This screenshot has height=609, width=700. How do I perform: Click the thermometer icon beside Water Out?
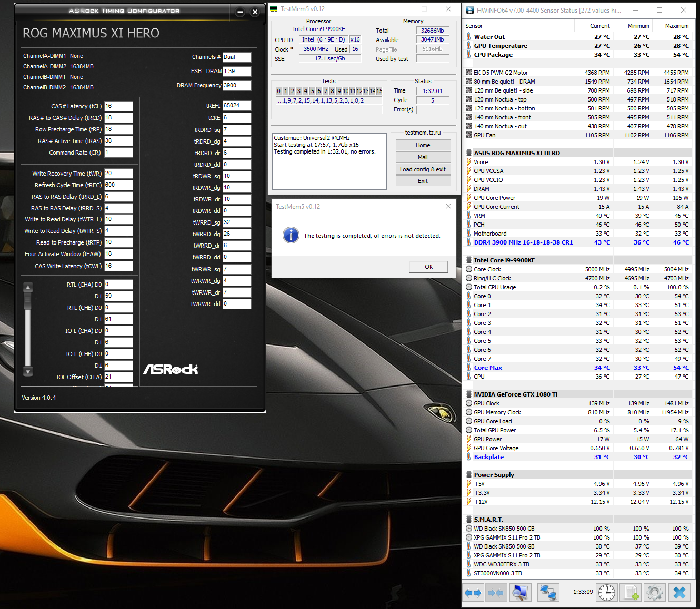click(x=469, y=37)
